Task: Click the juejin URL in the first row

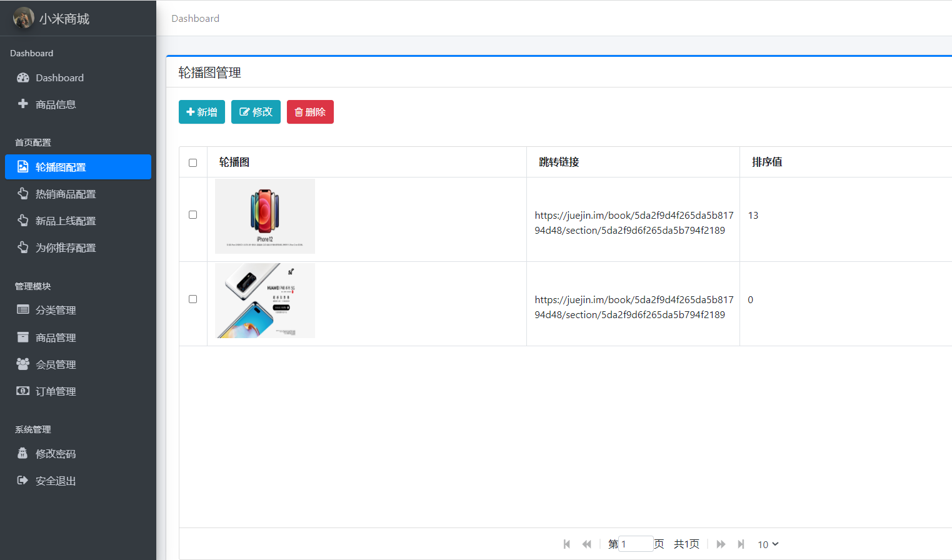Action: (x=634, y=222)
